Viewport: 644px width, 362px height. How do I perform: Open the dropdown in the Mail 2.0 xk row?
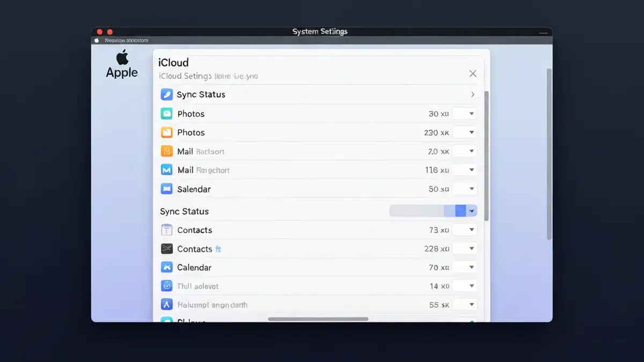click(x=465, y=151)
